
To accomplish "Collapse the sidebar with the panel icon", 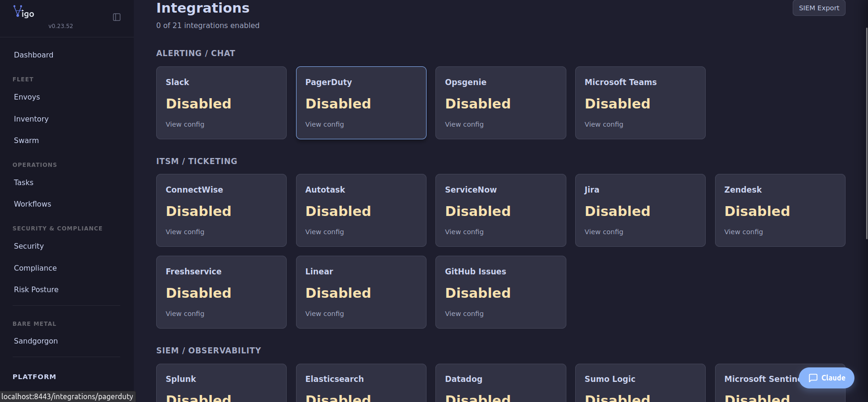I will (x=117, y=17).
